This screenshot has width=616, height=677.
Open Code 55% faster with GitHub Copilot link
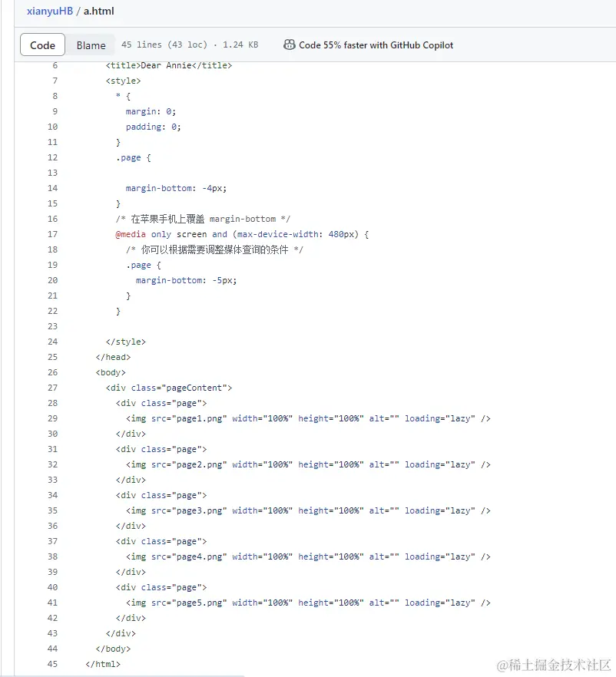click(376, 45)
